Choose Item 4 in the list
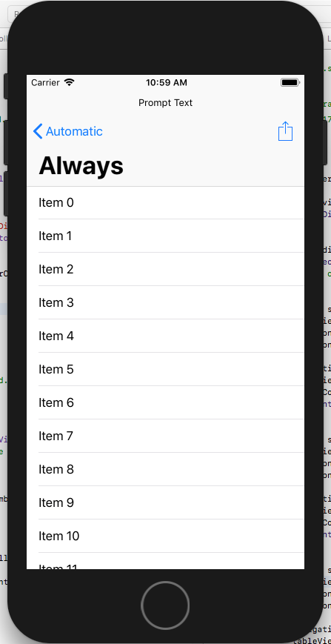The image size is (331, 644). (165, 336)
